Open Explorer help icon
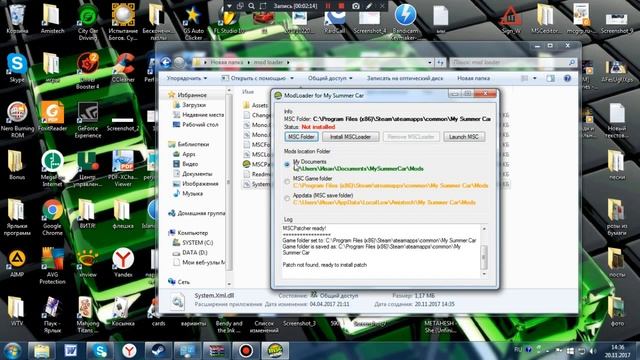 567,78
